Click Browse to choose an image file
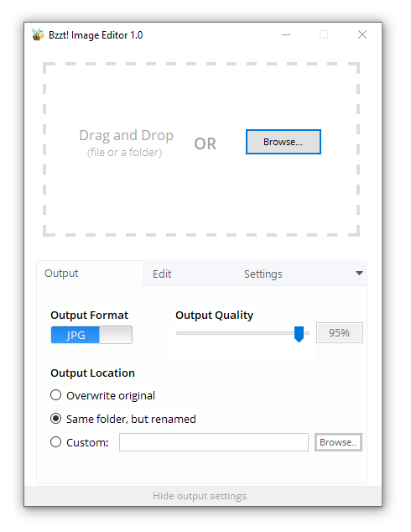 click(284, 142)
